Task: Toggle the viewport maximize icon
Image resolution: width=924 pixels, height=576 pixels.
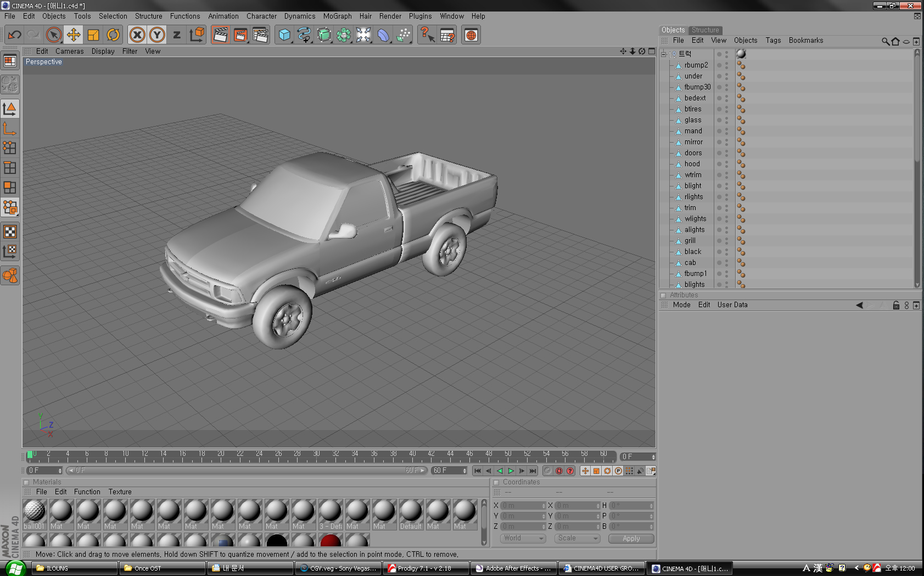Action: 652,51
